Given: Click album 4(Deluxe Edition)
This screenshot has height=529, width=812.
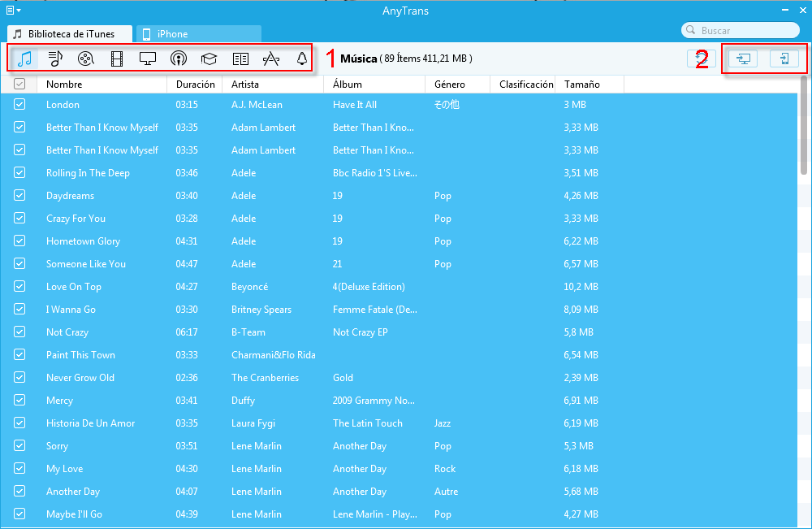Looking at the screenshot, I should click(369, 287).
